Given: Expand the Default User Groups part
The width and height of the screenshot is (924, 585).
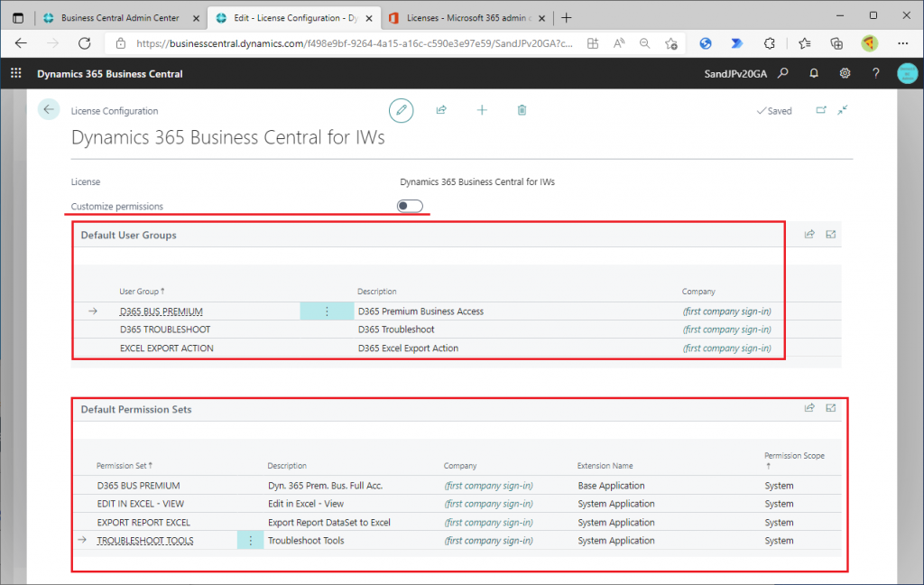Looking at the screenshot, I should 831,234.
